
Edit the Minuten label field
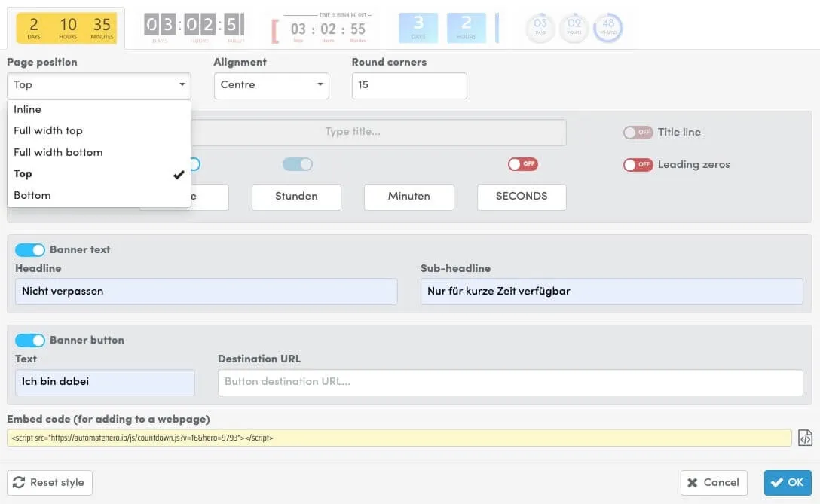(409, 197)
